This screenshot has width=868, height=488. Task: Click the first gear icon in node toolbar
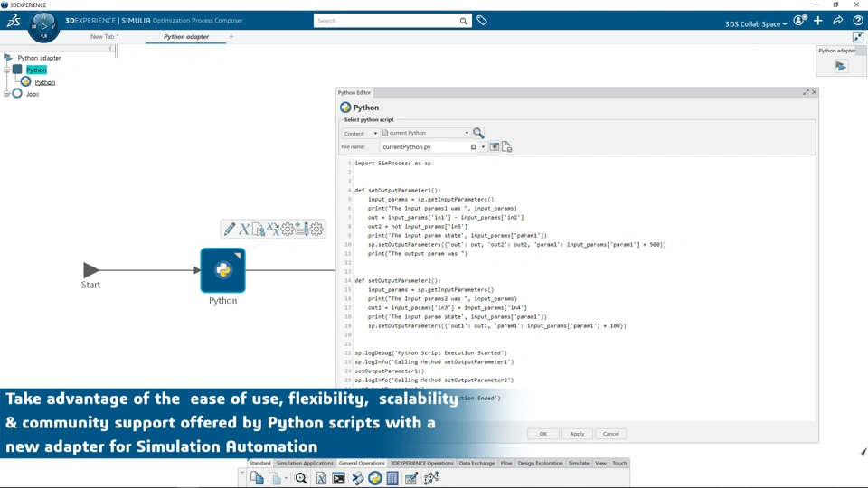click(x=288, y=229)
